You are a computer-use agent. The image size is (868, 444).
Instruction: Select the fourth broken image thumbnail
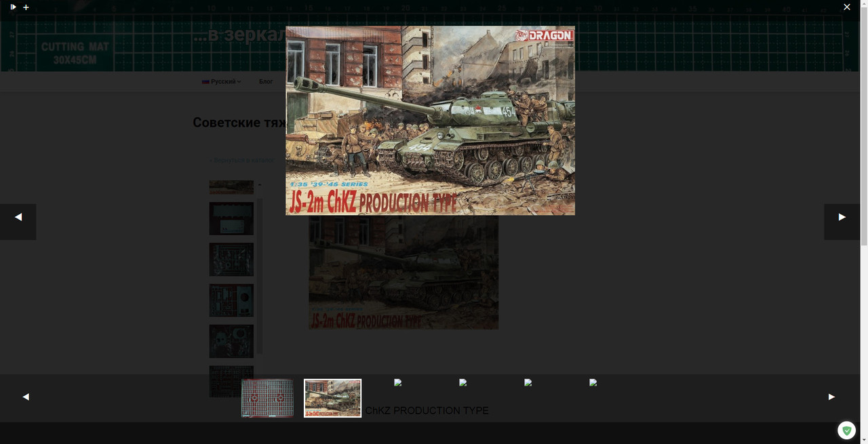[593, 382]
